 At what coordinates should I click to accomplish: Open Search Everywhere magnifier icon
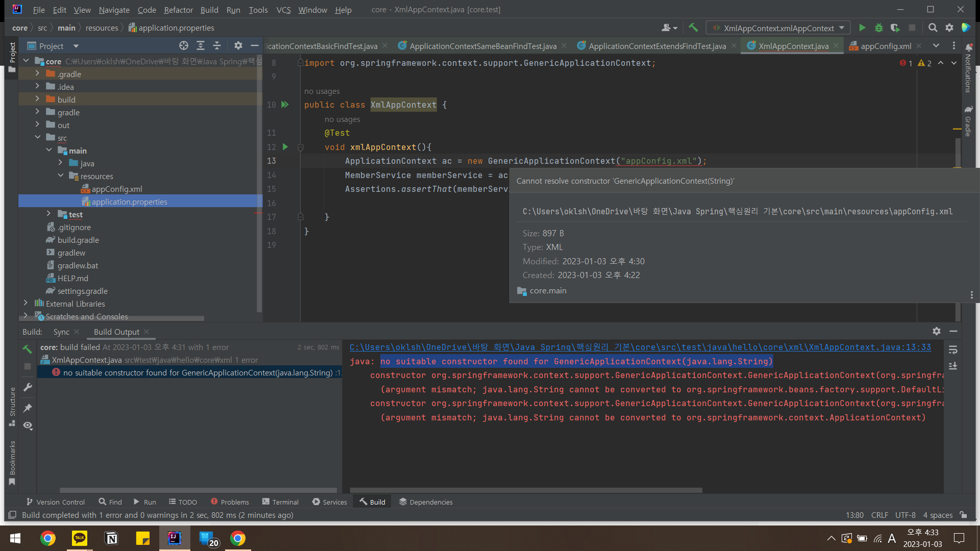point(933,28)
